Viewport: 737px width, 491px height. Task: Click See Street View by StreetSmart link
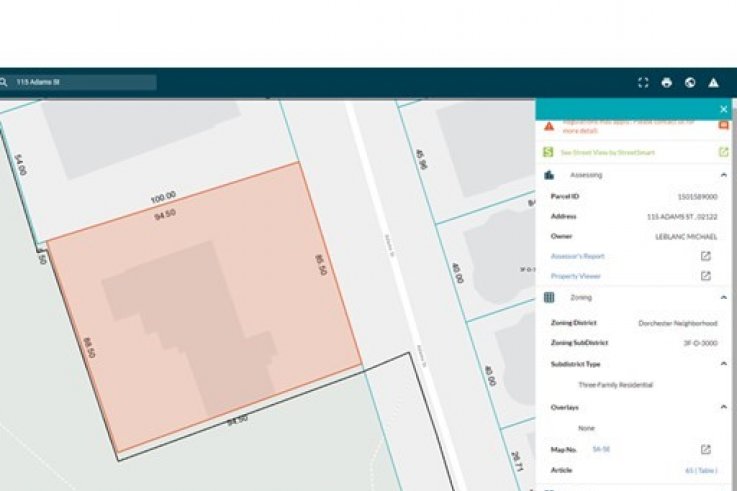(599, 153)
